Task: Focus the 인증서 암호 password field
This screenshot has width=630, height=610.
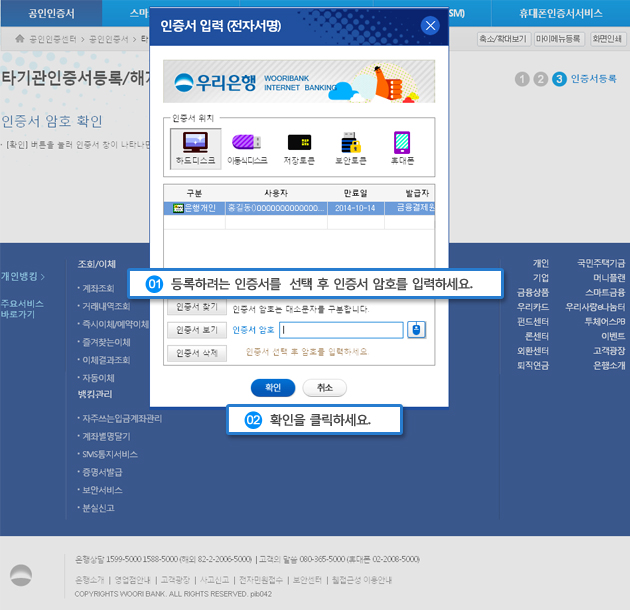Action: pos(342,330)
